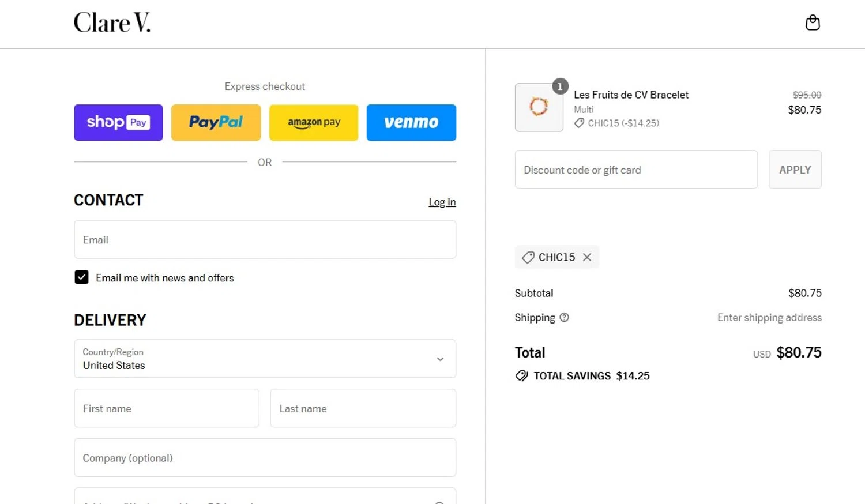This screenshot has height=504, width=865.
Task: Check out with Venmo
Action: coord(411,122)
